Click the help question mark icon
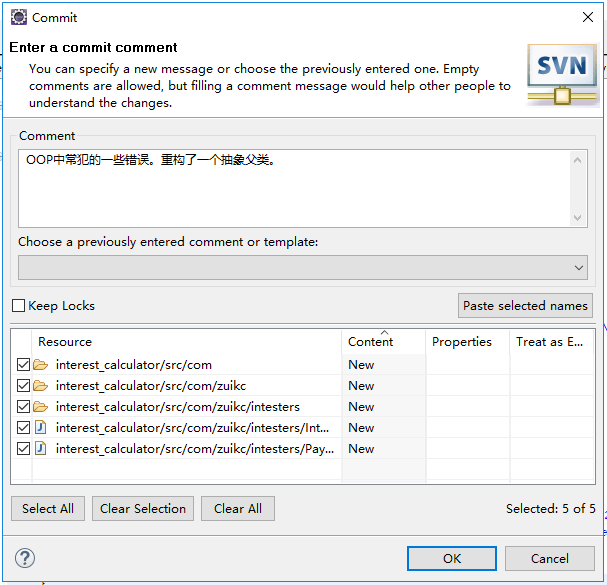Image resolution: width=607 pixels, height=585 pixels. click(26, 558)
